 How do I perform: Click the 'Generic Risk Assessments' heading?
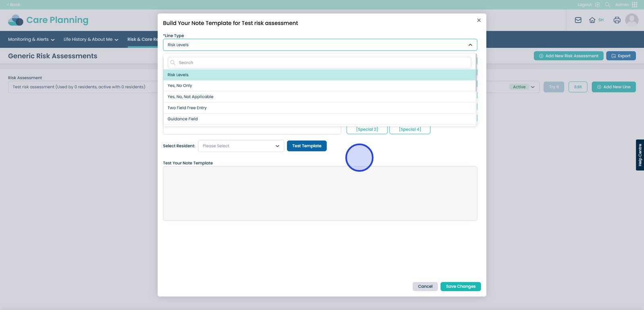pos(53,56)
